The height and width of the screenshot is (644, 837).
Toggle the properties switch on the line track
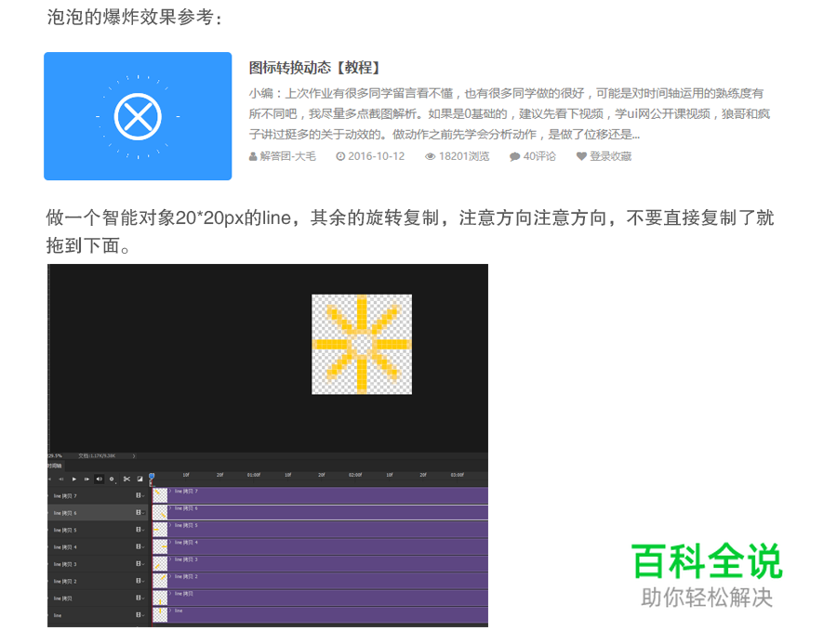[x=138, y=614]
